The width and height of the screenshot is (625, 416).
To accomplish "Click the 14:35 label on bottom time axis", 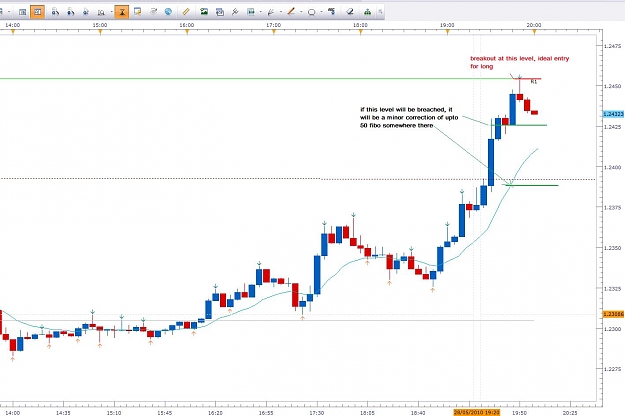I will (x=63, y=413).
